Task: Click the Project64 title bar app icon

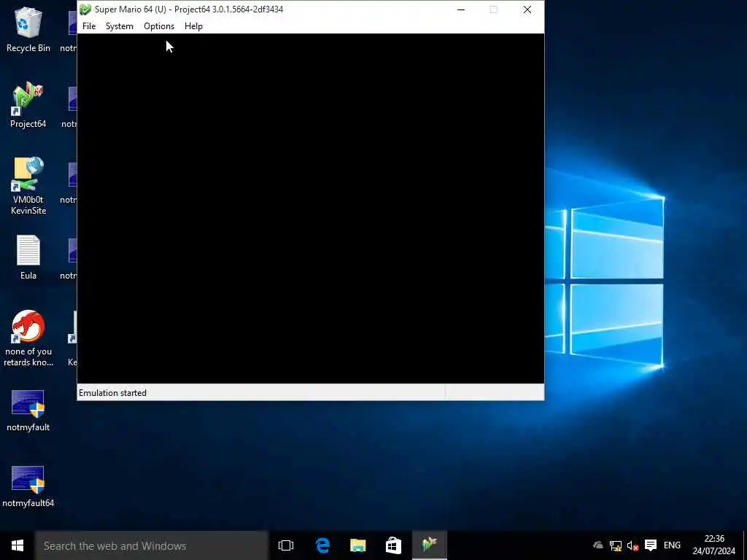Action: tap(86, 9)
